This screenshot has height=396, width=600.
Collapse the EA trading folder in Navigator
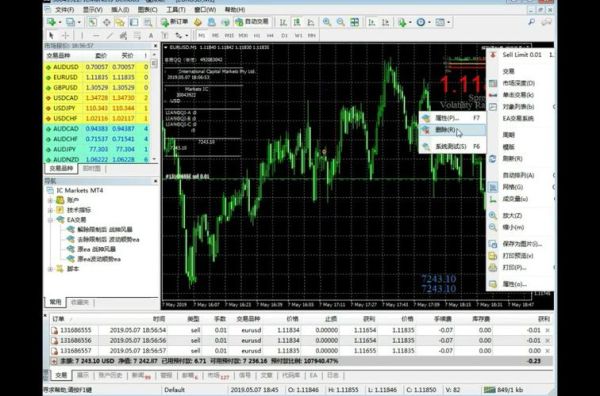click(x=50, y=220)
